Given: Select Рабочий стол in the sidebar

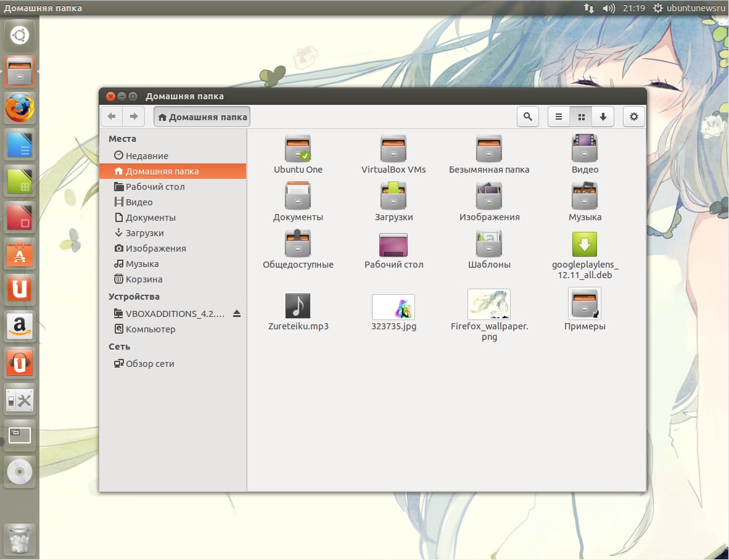Looking at the screenshot, I should pos(173,186).
